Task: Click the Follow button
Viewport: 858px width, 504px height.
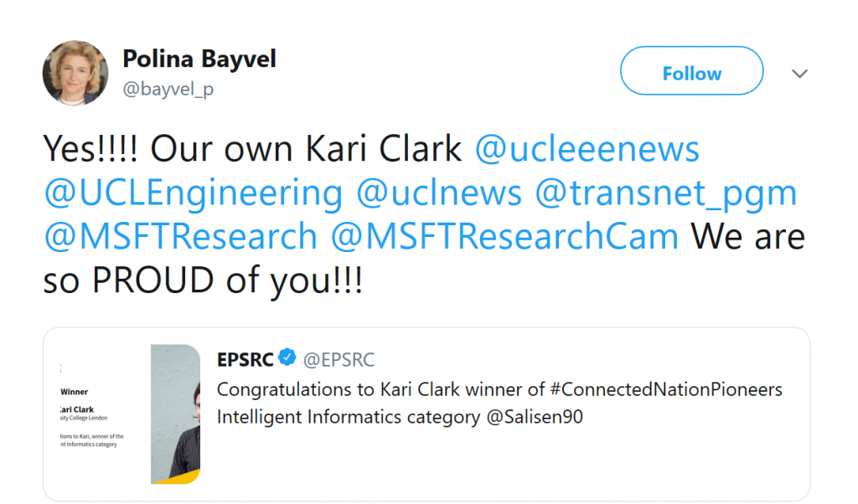Action: coord(691,71)
